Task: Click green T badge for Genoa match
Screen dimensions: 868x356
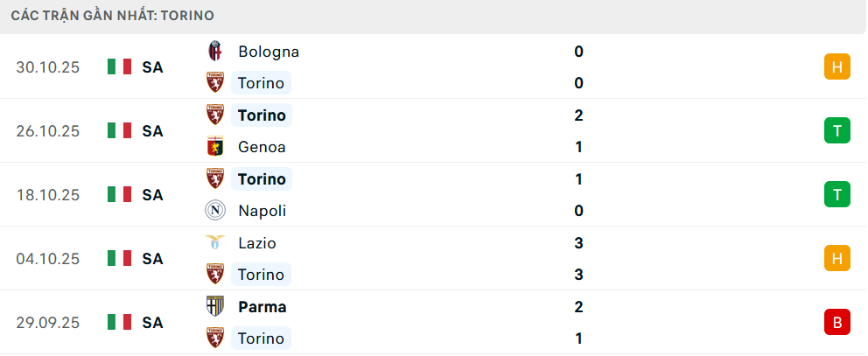Action: [836, 131]
